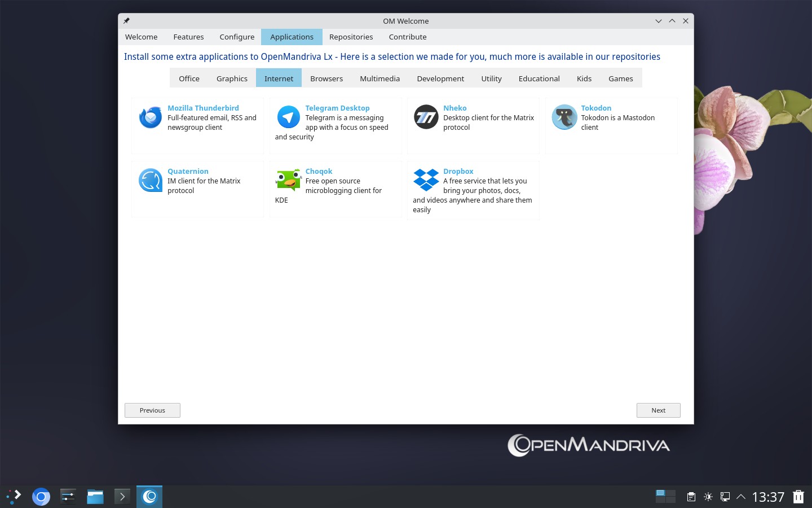This screenshot has width=812, height=508.
Task: Open brightness tray icon
Action: 708,497
